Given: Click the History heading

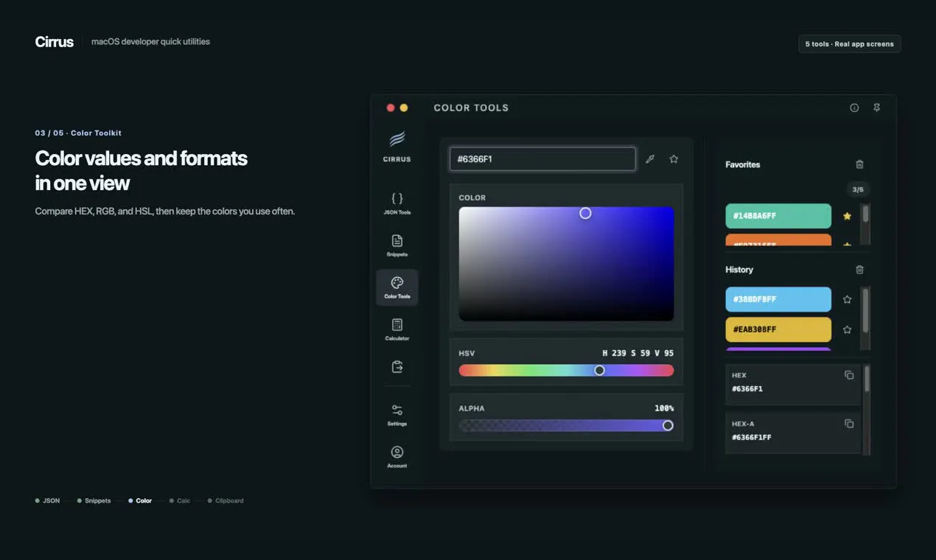Looking at the screenshot, I should (x=739, y=270).
